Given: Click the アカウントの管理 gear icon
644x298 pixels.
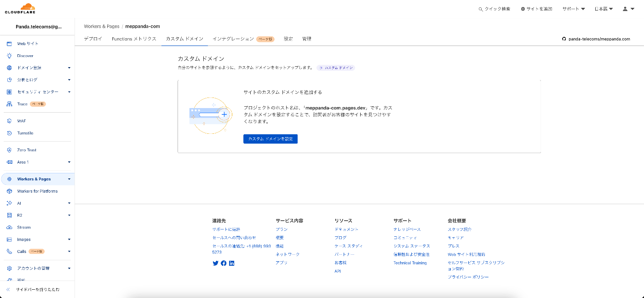Looking at the screenshot, I should click(9, 268).
